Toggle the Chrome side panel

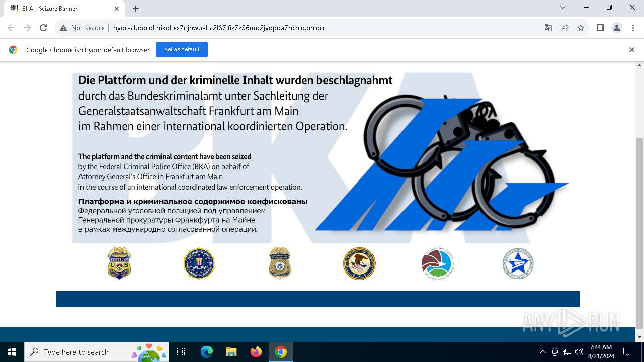coord(600,28)
